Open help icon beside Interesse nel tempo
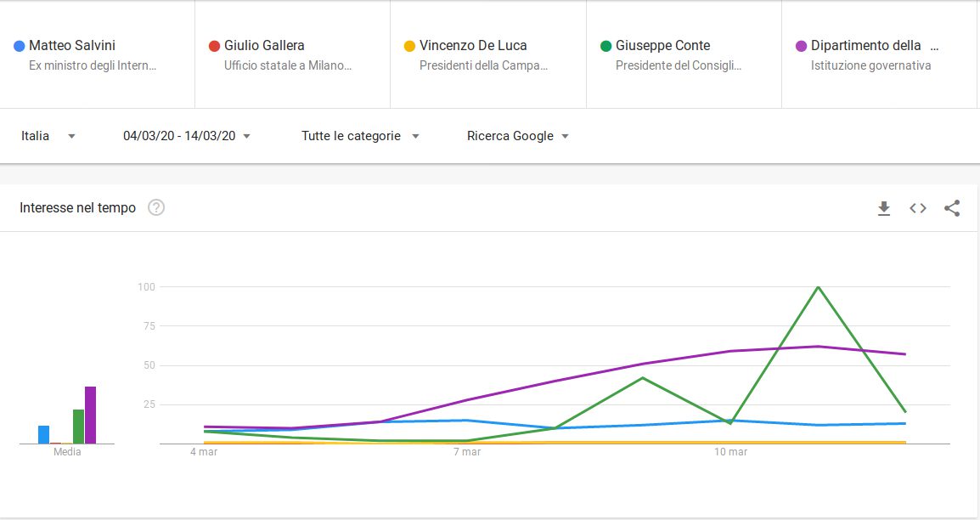This screenshot has height=520, width=980. coord(156,208)
